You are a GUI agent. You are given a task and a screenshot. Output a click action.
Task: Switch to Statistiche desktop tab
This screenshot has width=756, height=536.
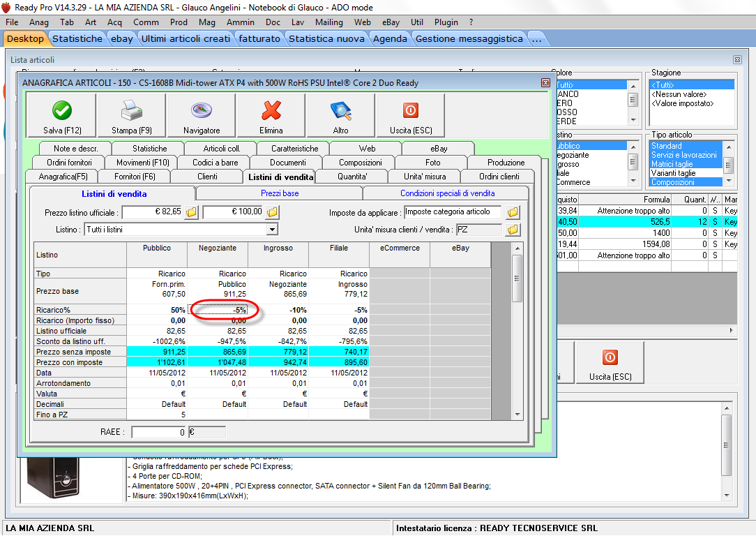(x=77, y=38)
